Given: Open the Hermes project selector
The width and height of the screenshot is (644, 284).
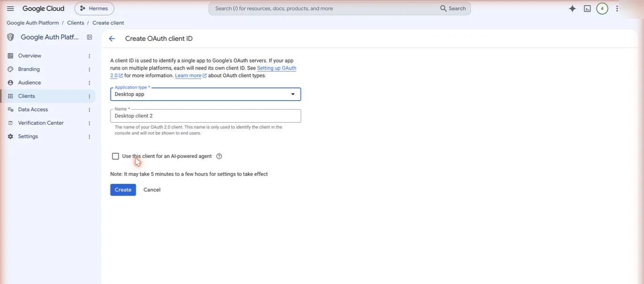Looking at the screenshot, I should (94, 8).
